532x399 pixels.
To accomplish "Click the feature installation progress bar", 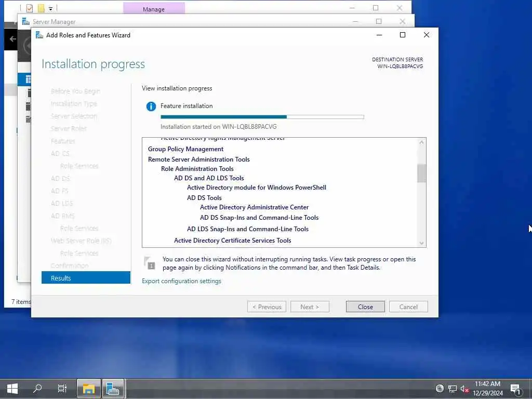I will 262,117.
